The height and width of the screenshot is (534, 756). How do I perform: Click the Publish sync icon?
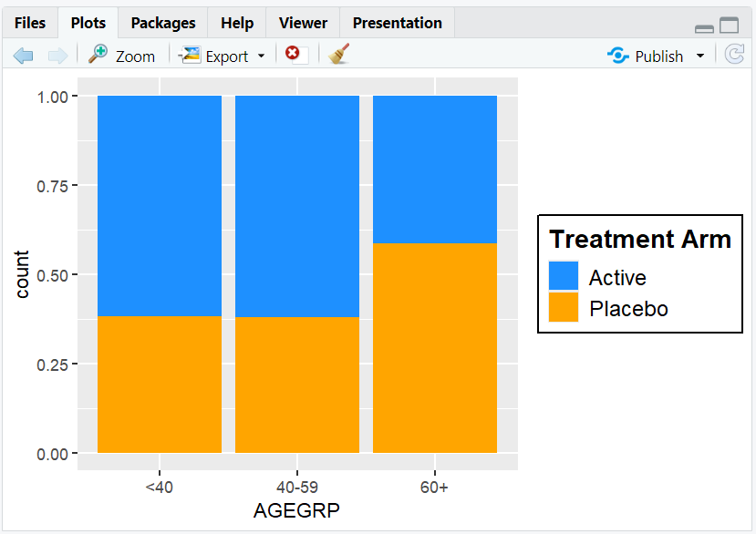click(x=616, y=56)
